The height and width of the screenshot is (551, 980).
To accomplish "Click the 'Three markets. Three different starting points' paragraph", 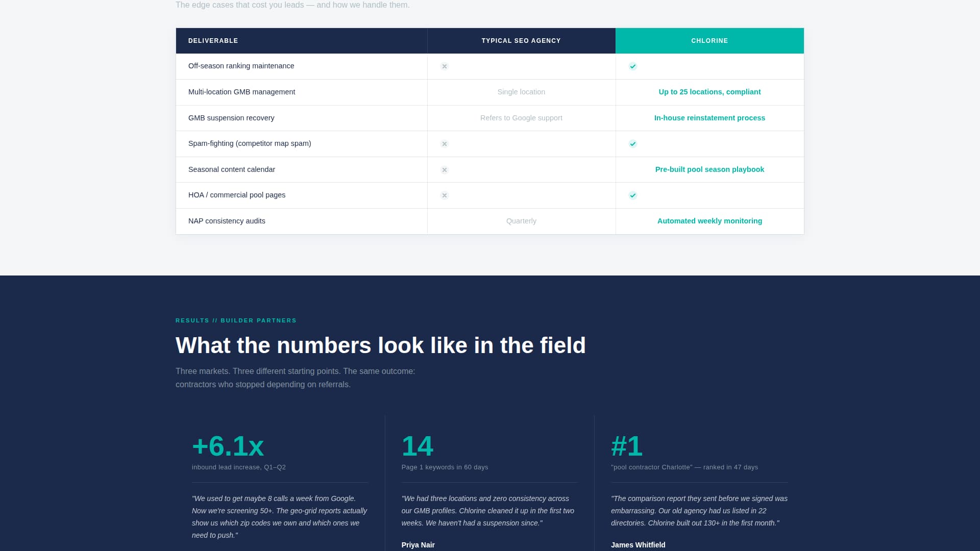I will pyautogui.click(x=296, y=378).
